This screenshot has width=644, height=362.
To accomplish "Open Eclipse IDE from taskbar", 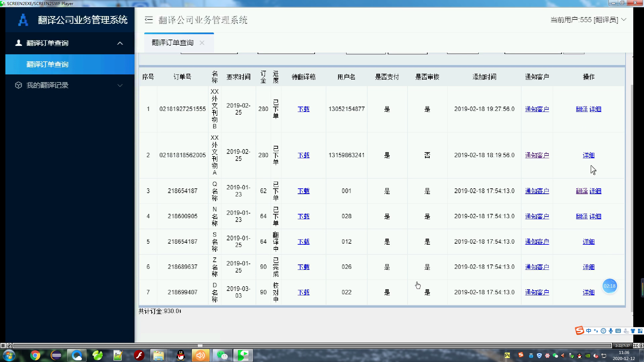I will (56, 355).
